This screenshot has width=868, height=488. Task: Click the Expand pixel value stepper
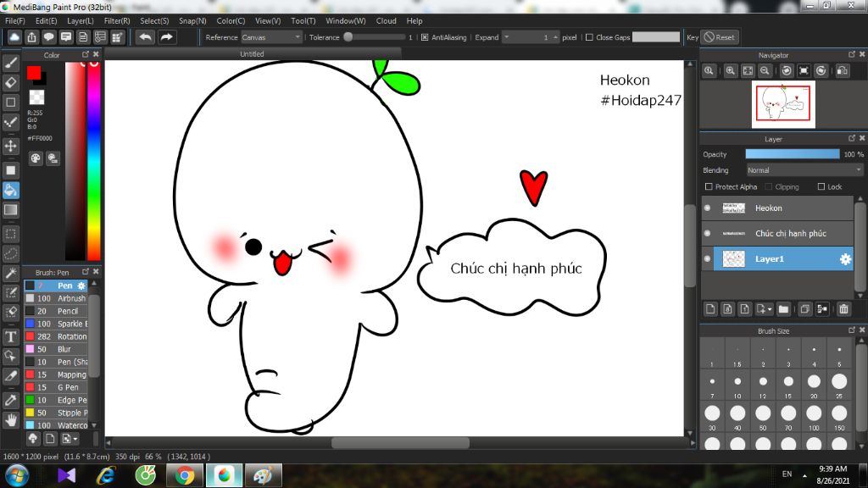click(555, 37)
